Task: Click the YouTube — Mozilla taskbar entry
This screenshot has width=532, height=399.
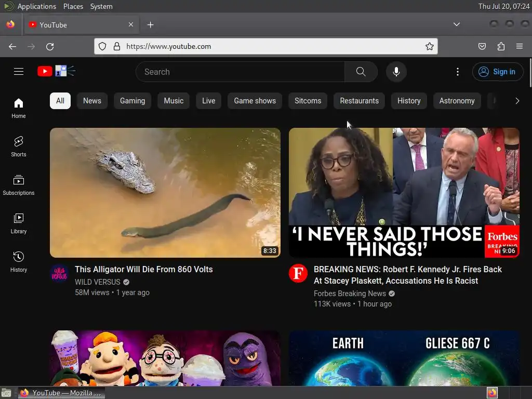Action: pos(61,393)
